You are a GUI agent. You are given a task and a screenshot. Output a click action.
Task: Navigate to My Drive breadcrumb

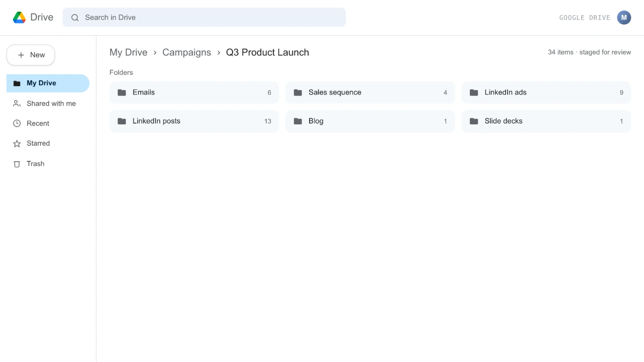[x=128, y=52]
